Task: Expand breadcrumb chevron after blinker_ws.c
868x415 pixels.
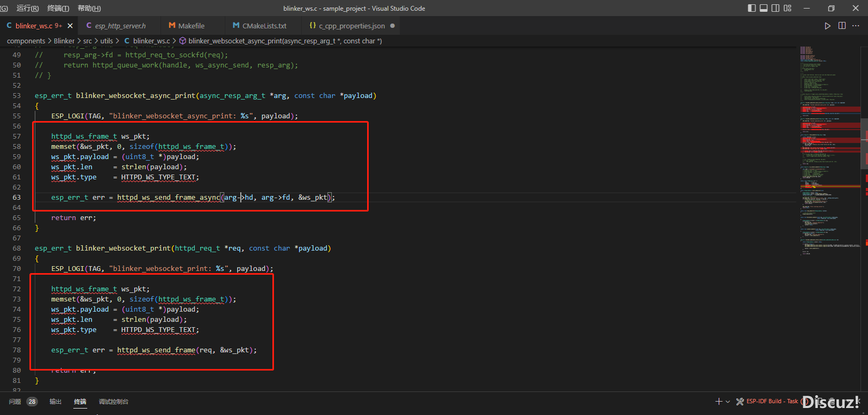Action: click(x=174, y=41)
